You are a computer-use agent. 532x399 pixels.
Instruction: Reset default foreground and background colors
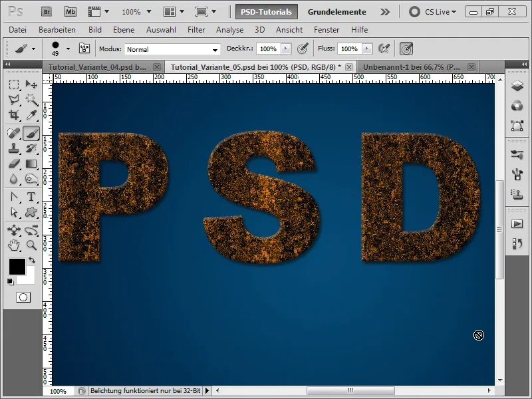[11, 281]
